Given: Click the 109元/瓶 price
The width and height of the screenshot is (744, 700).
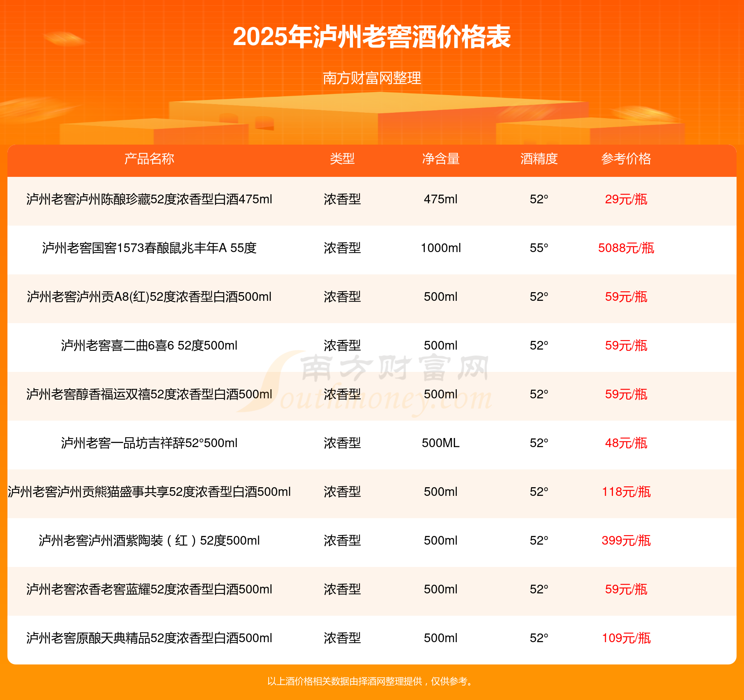Looking at the screenshot, I should point(626,638).
